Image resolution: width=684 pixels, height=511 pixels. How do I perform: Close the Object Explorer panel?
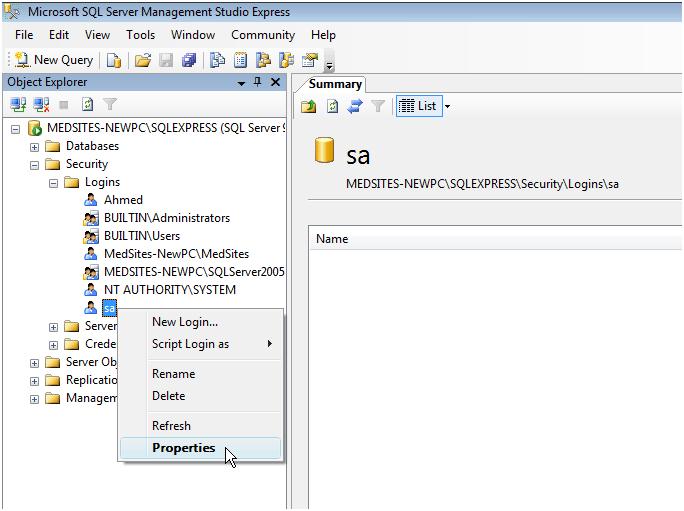pos(276,82)
